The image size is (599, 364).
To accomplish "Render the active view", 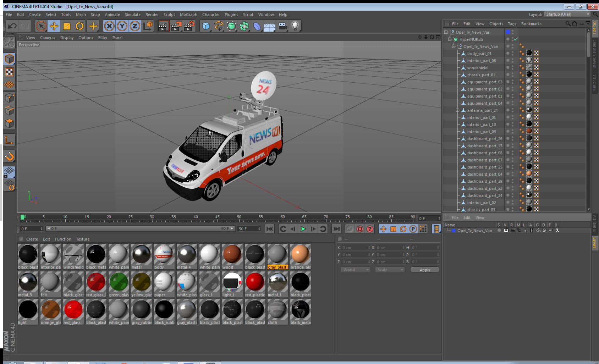I will (x=163, y=26).
